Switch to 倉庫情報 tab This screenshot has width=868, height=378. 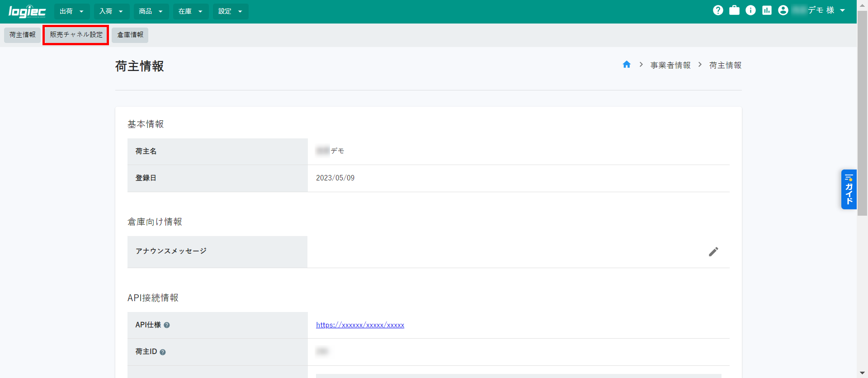[130, 35]
